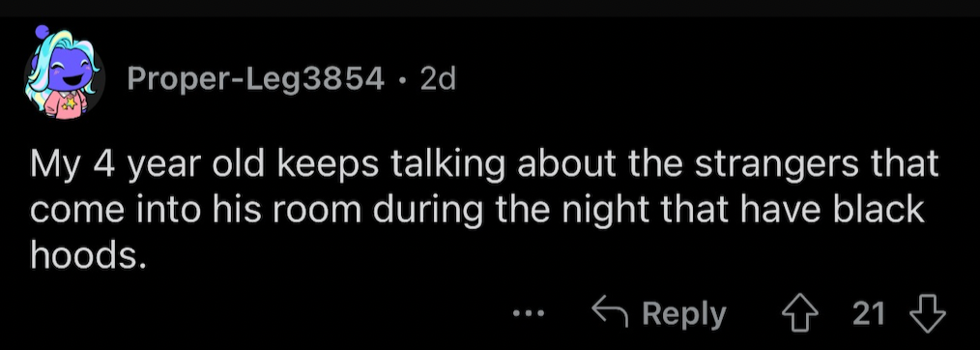The image size is (980, 350).
Task: Open the three-dot more options menu
Action: pos(530,314)
